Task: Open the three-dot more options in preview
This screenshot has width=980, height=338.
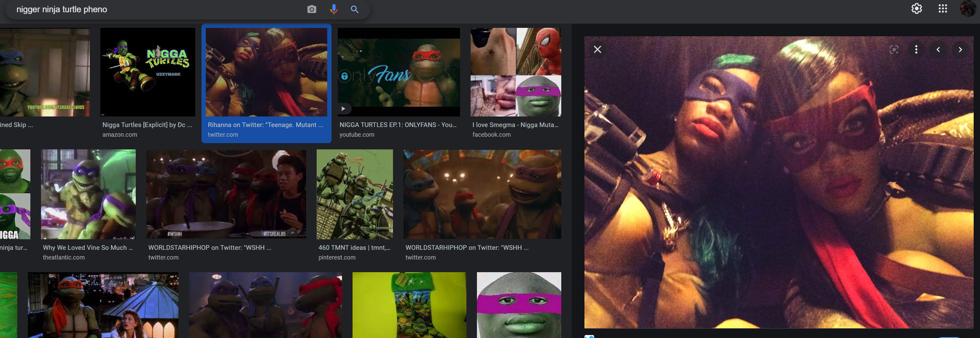Action: (916, 49)
